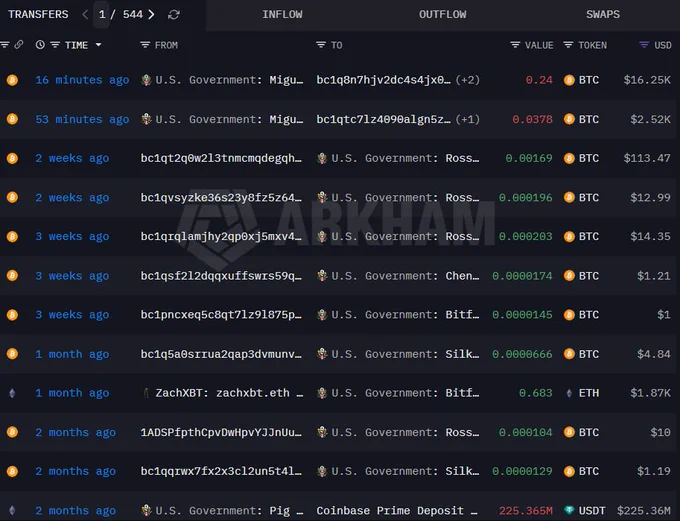Select USD amount $1.87K
The image size is (680, 521).
(651, 393)
